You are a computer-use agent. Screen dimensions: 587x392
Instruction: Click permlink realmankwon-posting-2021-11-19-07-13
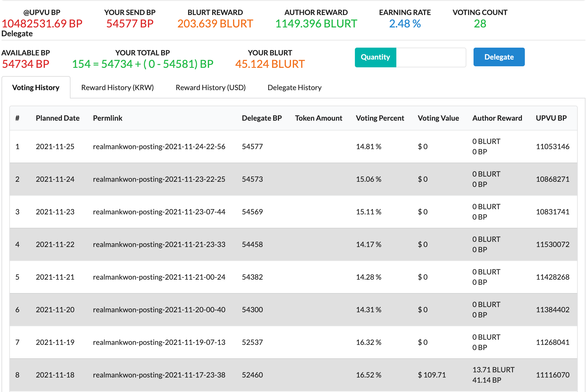[159, 342]
